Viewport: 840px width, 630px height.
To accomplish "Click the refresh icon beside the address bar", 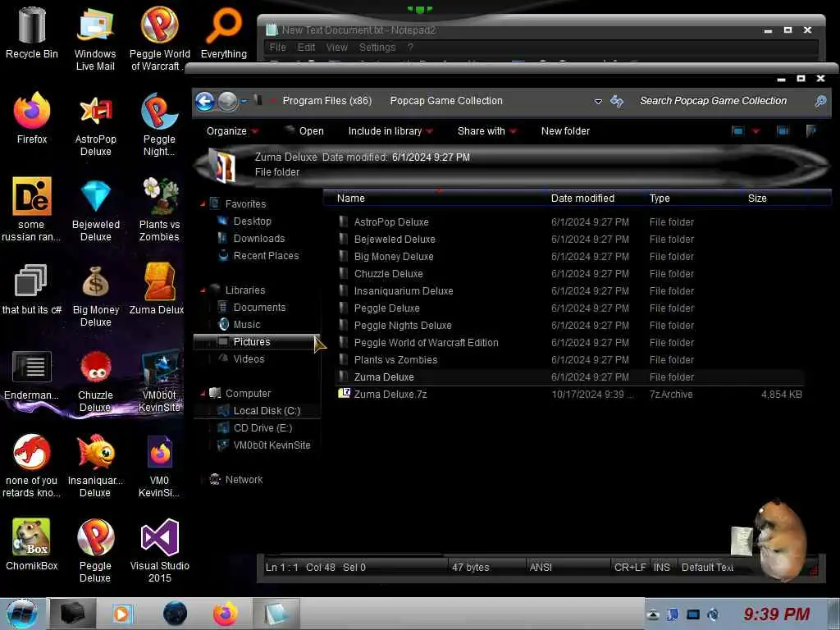I will (x=617, y=101).
